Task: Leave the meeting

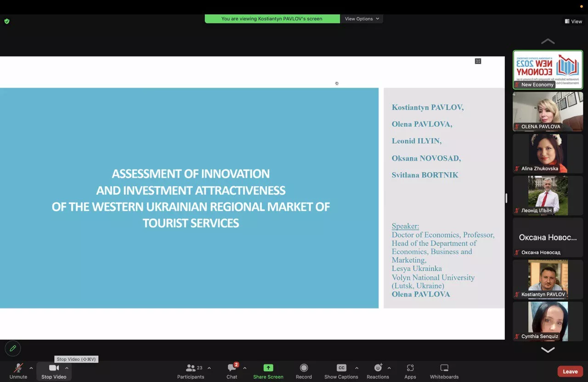Action: click(570, 371)
